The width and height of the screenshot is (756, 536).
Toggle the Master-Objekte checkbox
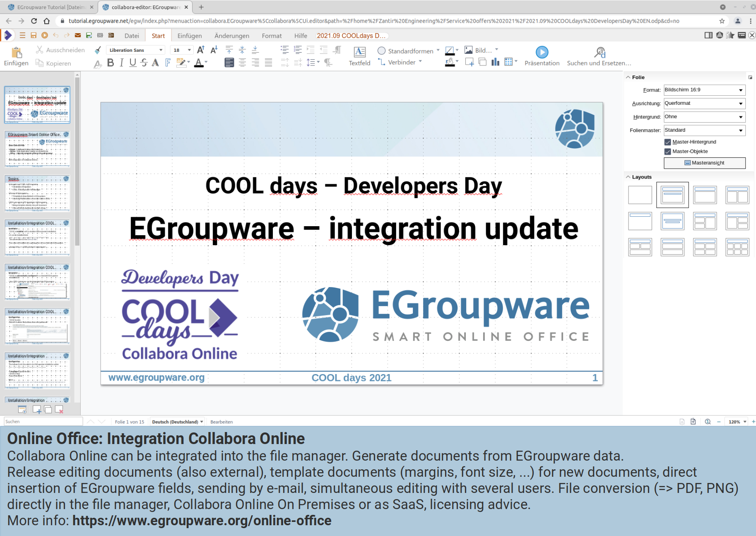(667, 152)
